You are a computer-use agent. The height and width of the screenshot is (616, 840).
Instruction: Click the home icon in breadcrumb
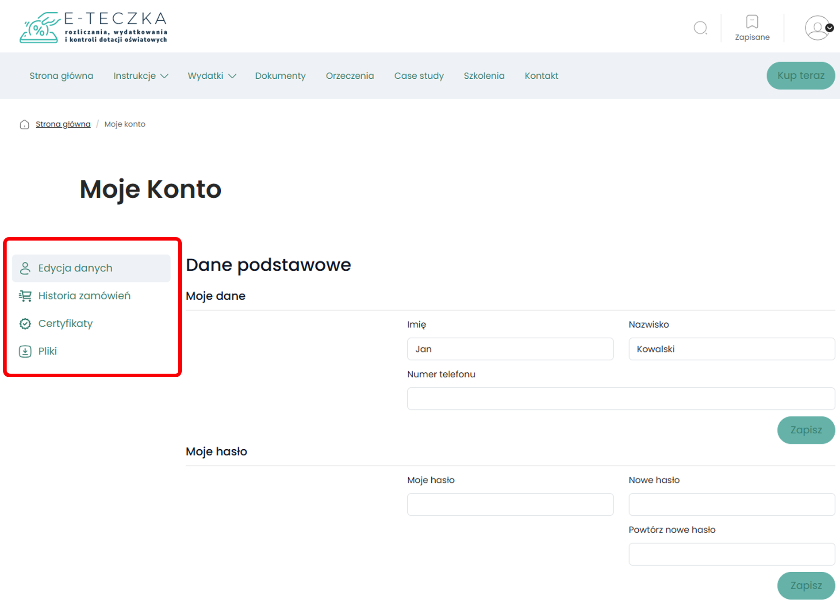coord(24,124)
